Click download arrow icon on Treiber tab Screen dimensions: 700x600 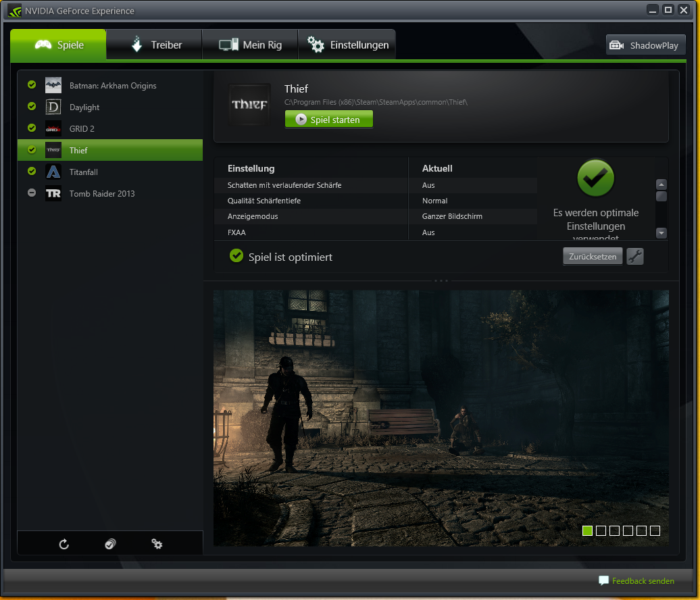[x=137, y=44]
